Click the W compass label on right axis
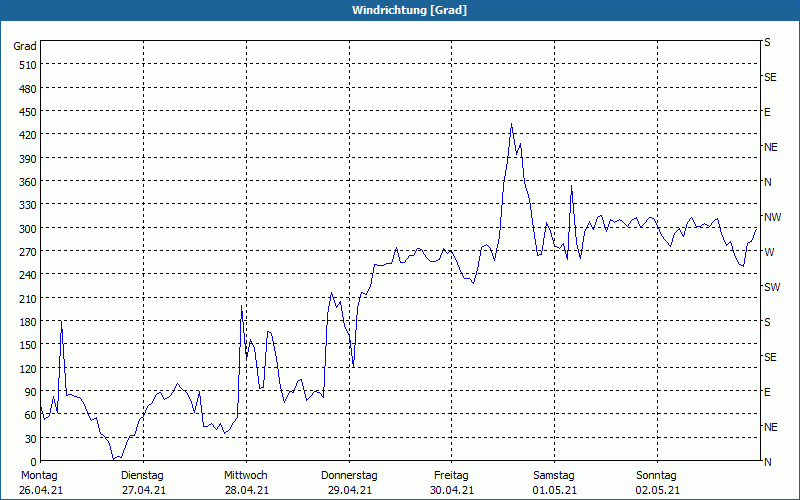Screen dimensions: 800x500 (x=768, y=252)
